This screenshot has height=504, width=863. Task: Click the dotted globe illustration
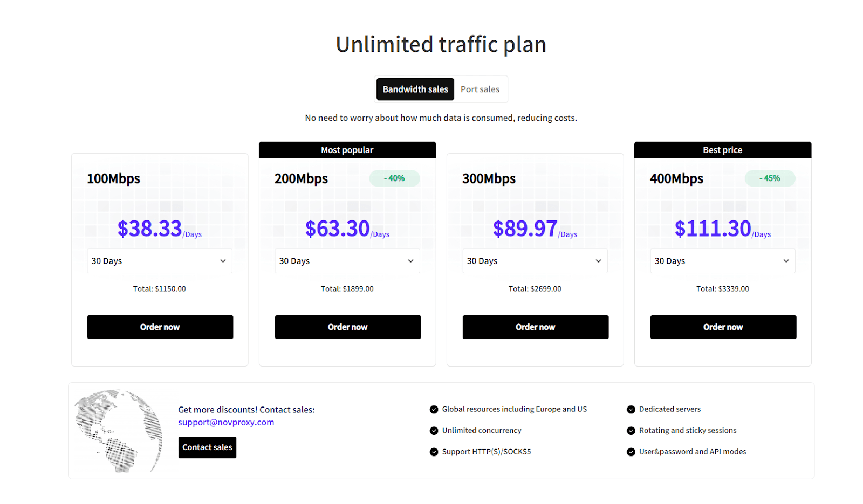coord(119,430)
